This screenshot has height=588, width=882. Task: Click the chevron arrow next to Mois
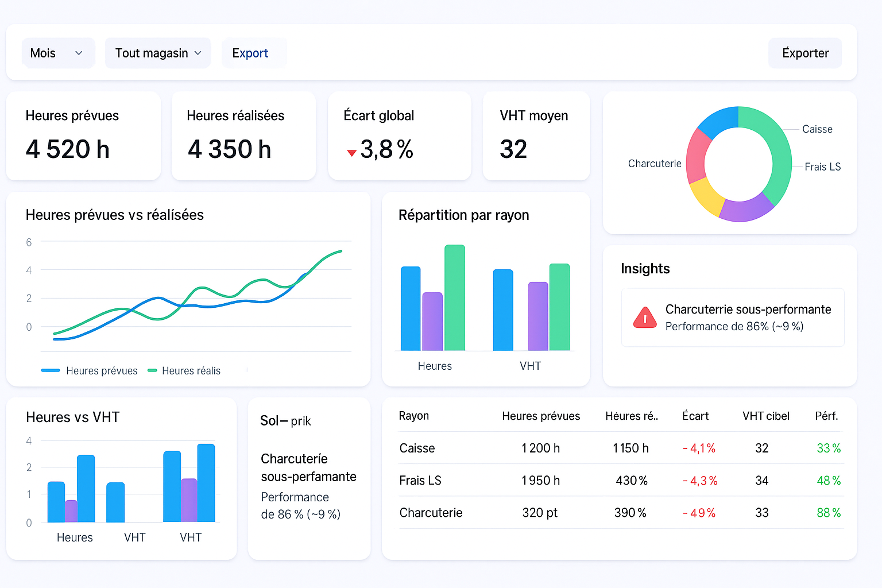[79, 53]
